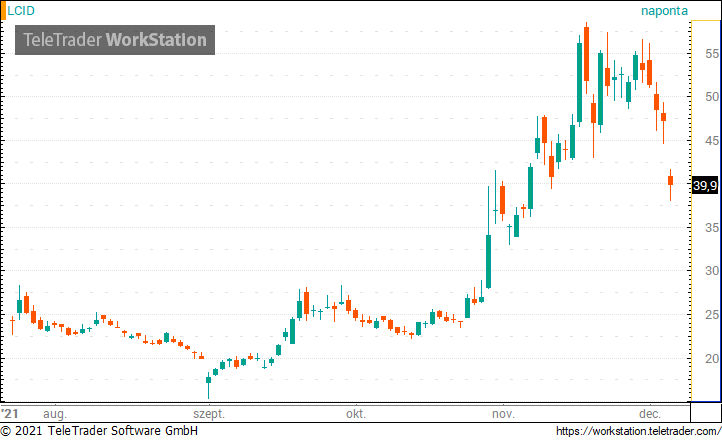Viewport: 722px width, 440px height.
Task: Click the current price tag 39,9
Action: point(705,185)
